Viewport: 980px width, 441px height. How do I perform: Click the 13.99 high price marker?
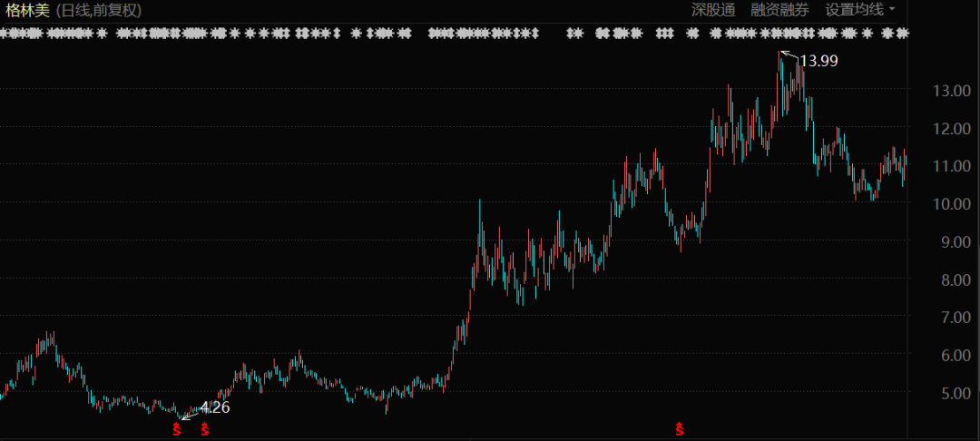[x=818, y=61]
